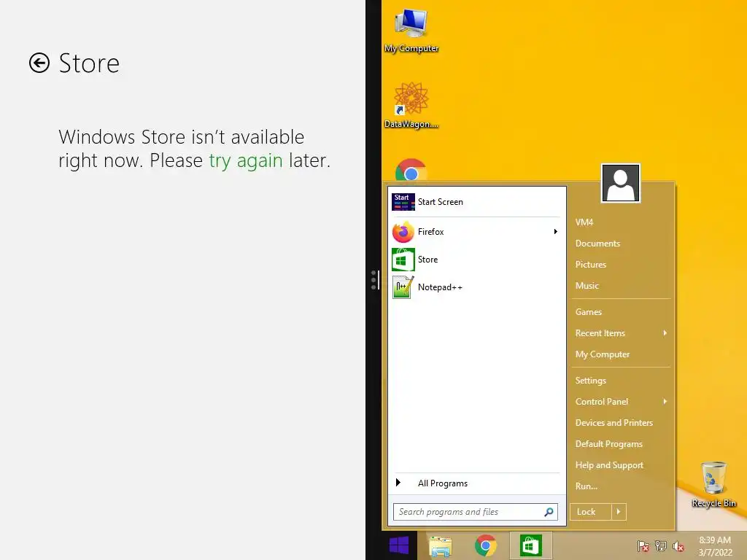747x560 pixels.
Task: Click the taskbar clock showing 8:39 AM
Action: [715, 546]
